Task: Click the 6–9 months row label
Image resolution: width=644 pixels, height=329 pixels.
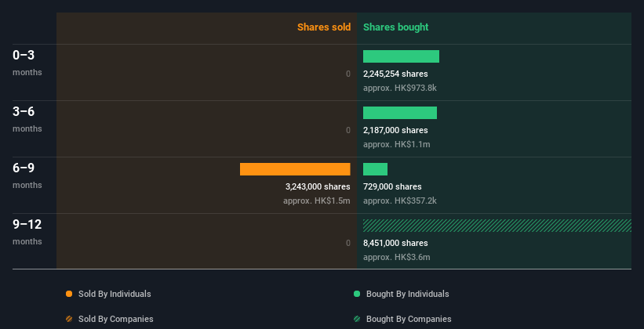Action: click(27, 175)
